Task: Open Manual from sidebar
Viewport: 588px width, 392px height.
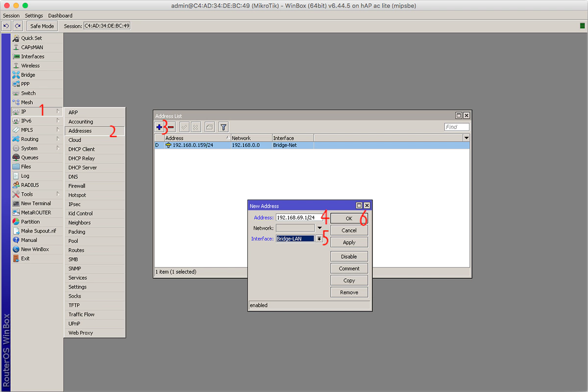Action: coord(37,240)
